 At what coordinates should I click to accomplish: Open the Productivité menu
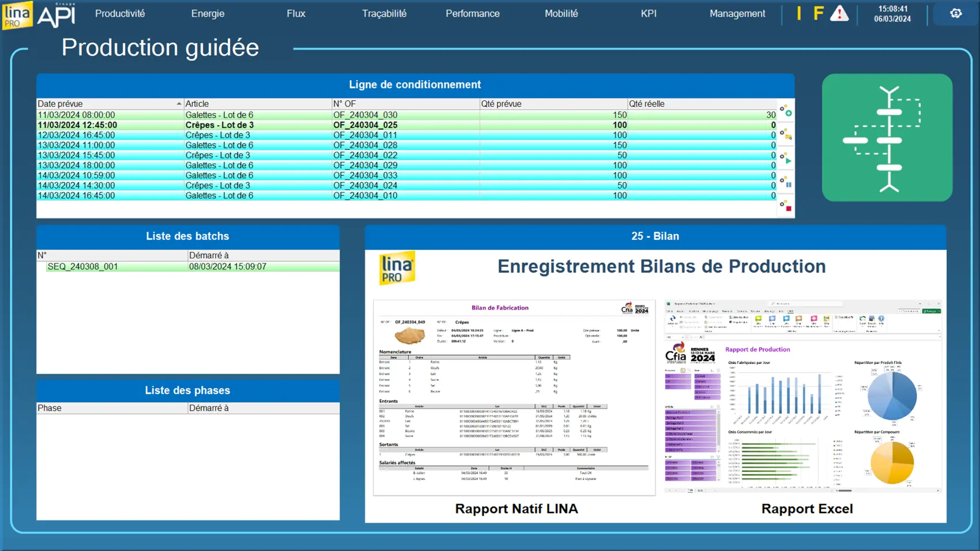(x=120, y=14)
